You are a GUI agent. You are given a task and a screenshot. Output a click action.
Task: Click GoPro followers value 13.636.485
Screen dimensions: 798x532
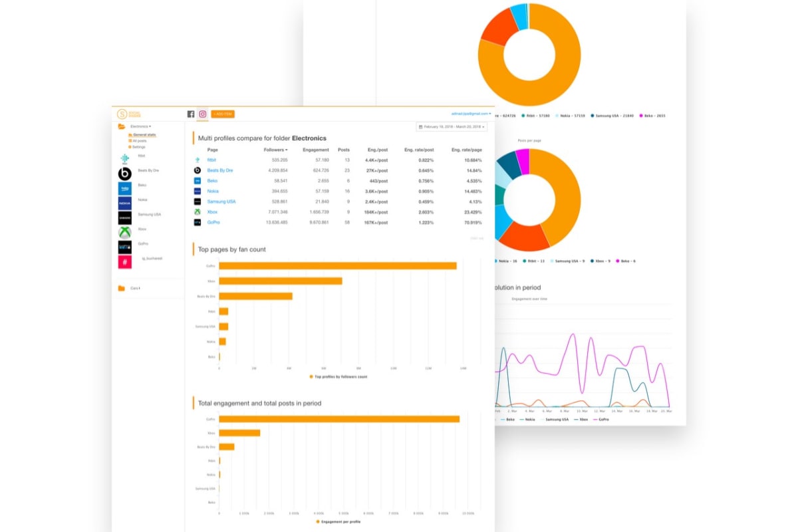[277, 222]
